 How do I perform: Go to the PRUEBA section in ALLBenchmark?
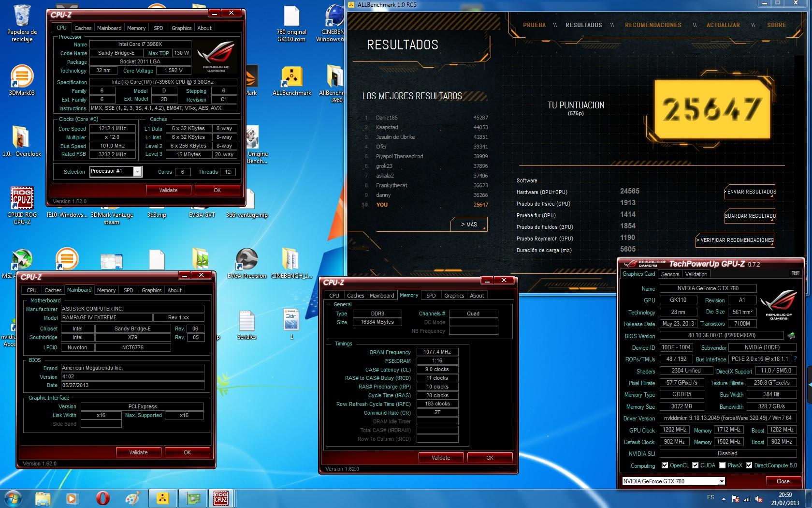pos(534,25)
